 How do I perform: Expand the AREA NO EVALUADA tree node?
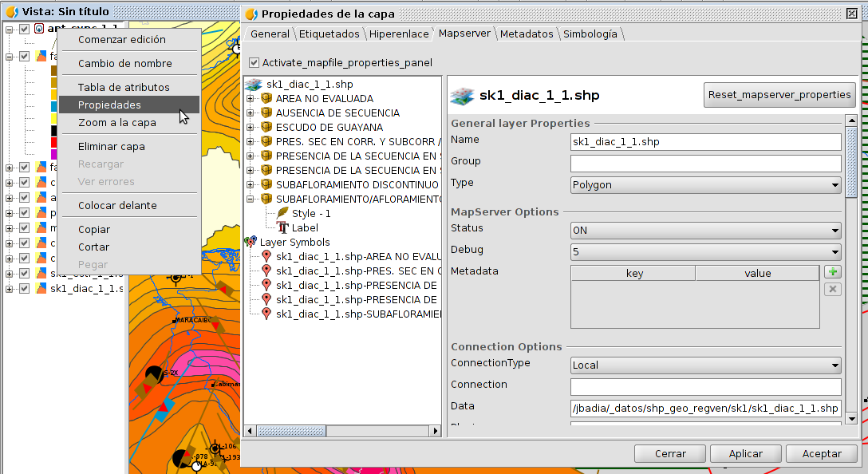coord(251,98)
